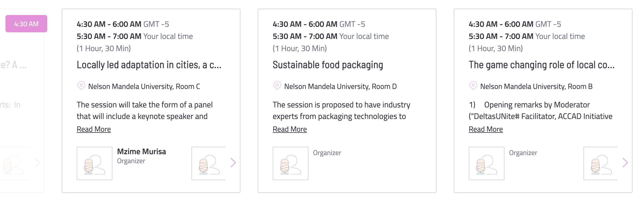Show next speaker in Locally led adaptation card
This screenshot has height=201, width=644.
coord(233,163)
